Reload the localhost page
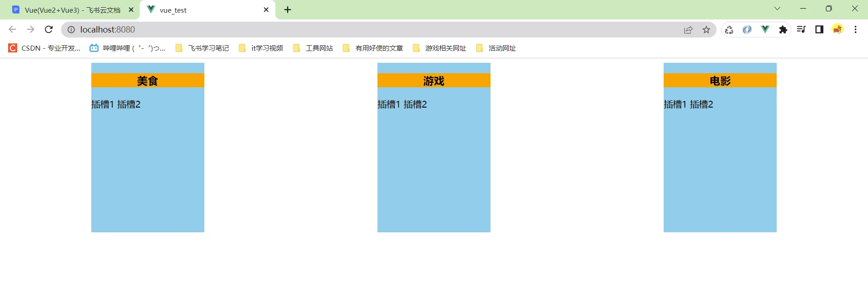 [49, 30]
